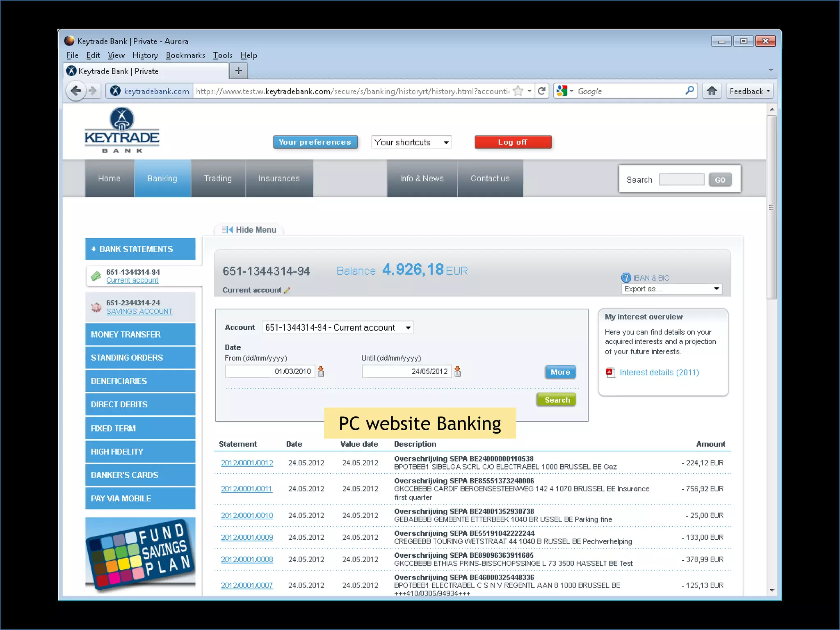Expand the BANK STATEMENTS sidebar section
The image size is (840, 630).
tap(140, 249)
